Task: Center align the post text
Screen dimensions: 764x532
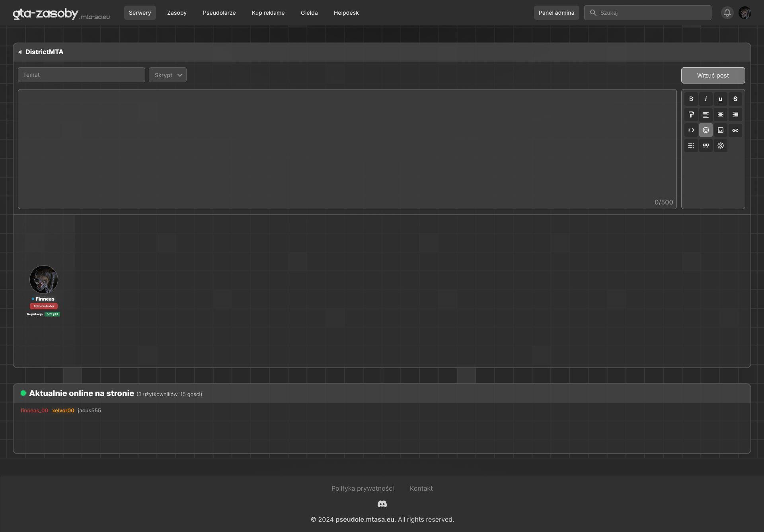Action: pos(721,115)
